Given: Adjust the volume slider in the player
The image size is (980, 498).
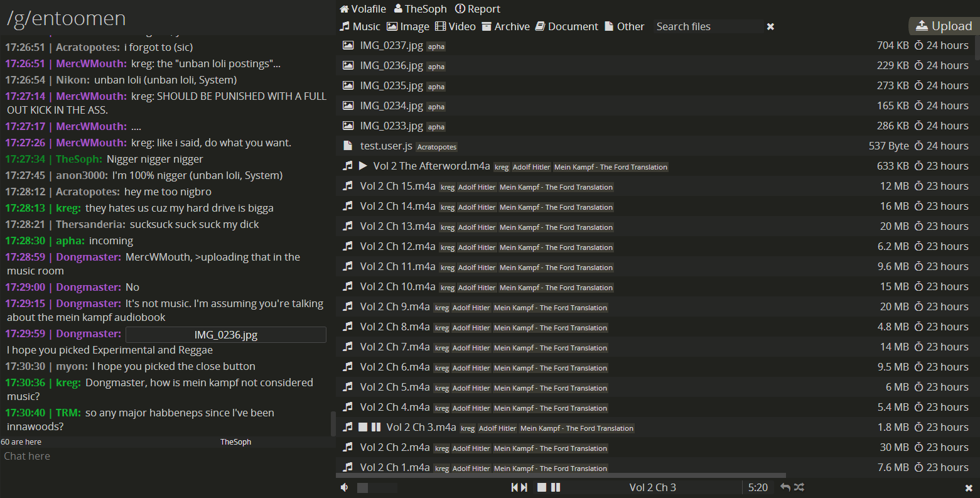Looking at the screenshot, I should pyautogui.click(x=377, y=488).
